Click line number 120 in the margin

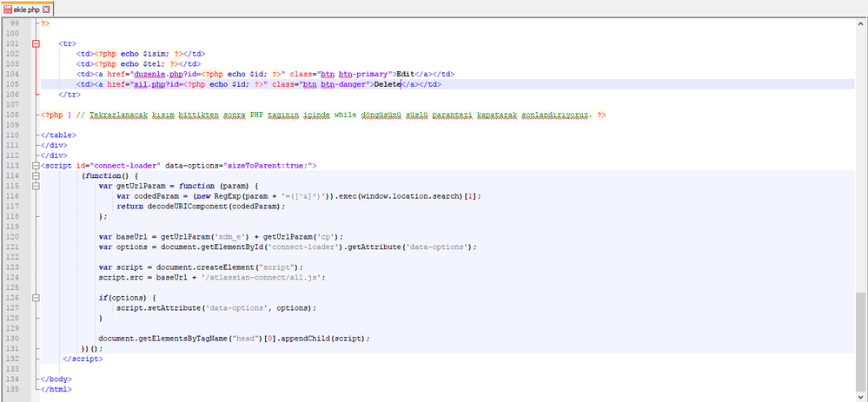13,237
